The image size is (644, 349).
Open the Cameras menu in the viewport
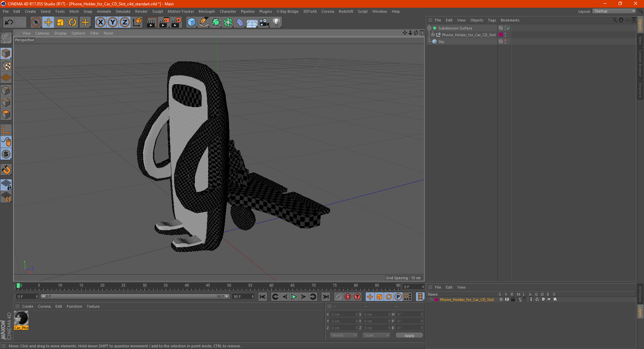[42, 33]
